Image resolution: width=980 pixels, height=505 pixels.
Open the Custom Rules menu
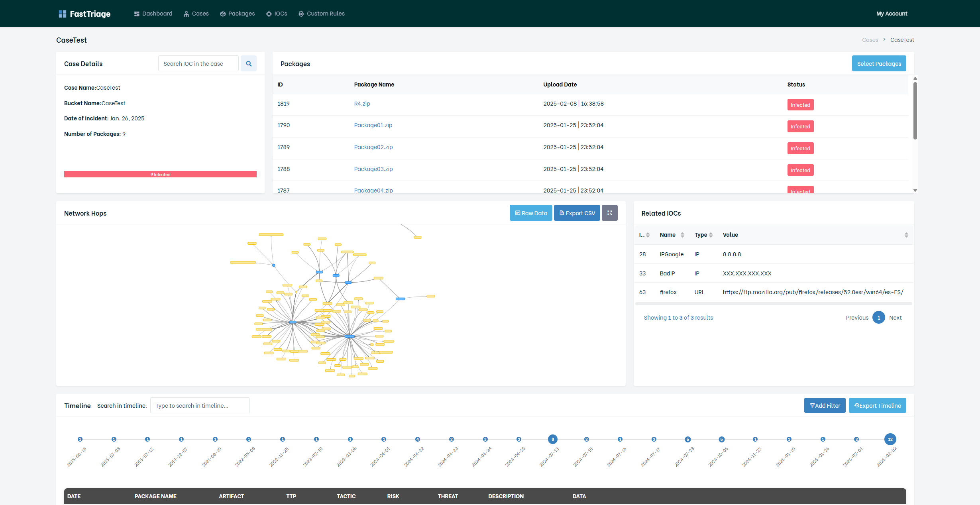pos(322,14)
